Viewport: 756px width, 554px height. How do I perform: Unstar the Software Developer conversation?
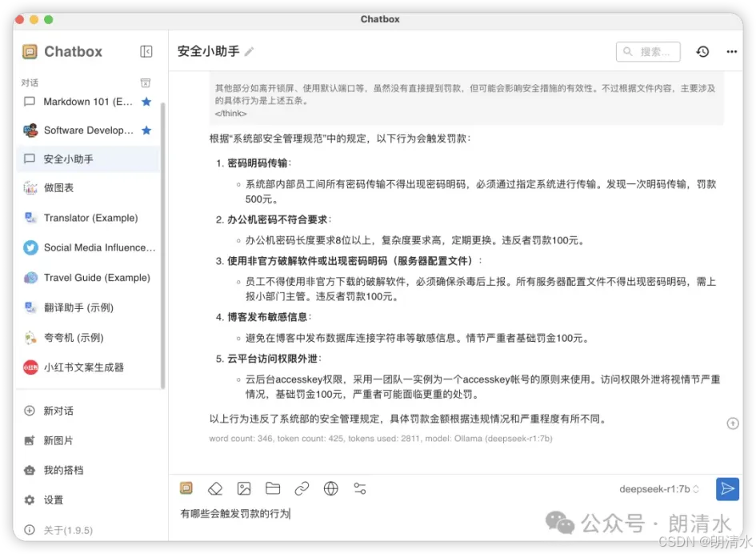pos(146,130)
